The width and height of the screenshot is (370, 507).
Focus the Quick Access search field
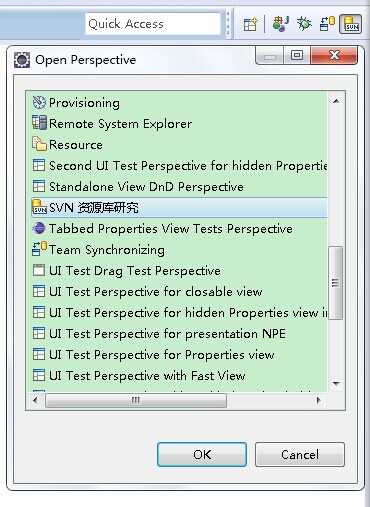(x=153, y=24)
